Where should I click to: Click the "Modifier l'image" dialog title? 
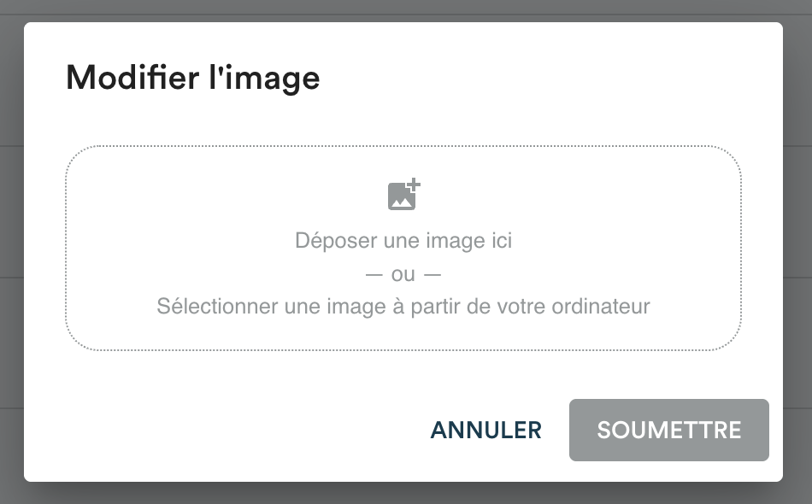[192, 79]
